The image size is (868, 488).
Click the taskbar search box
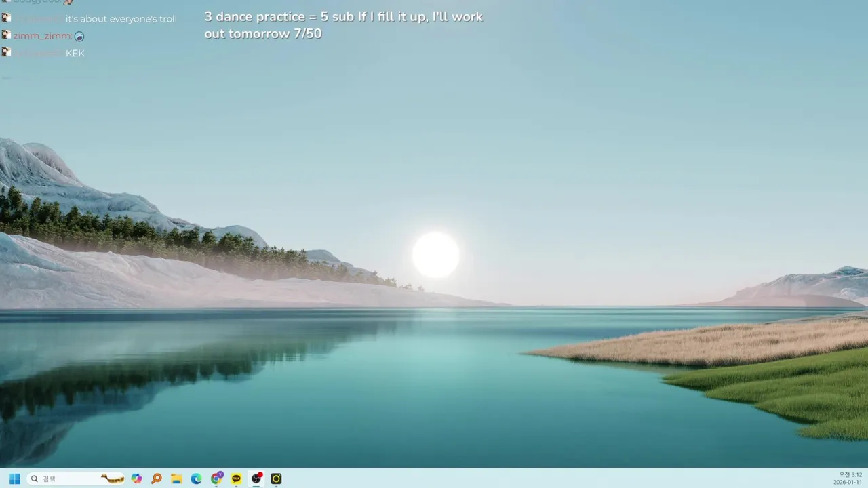76,479
